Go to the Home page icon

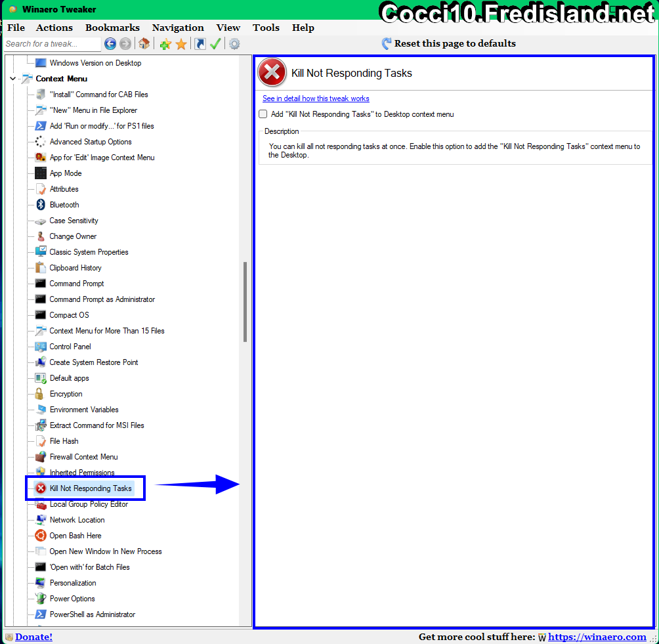(x=144, y=44)
